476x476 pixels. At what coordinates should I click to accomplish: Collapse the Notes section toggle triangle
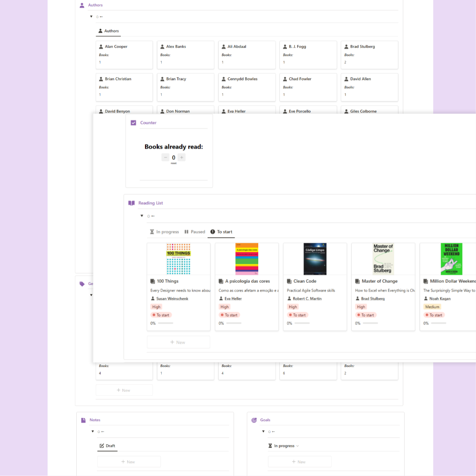[x=93, y=431]
